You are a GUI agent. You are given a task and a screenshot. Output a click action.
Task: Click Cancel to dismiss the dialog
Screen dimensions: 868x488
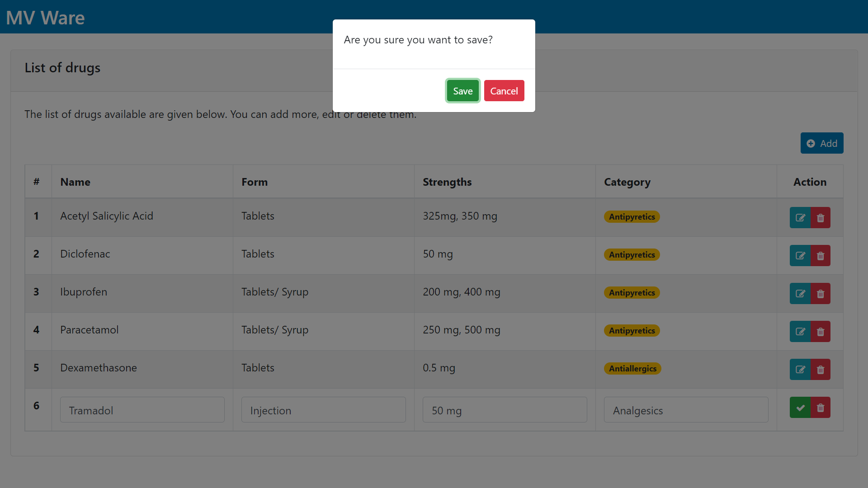click(504, 90)
